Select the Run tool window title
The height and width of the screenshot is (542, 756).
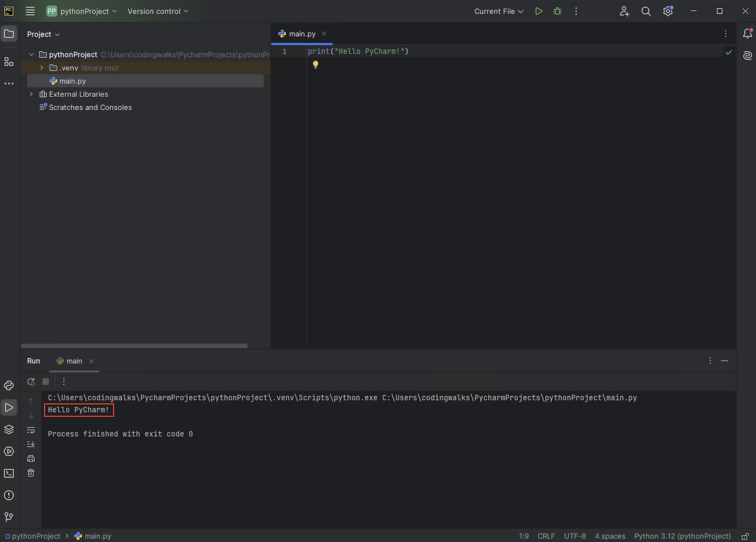coord(34,361)
